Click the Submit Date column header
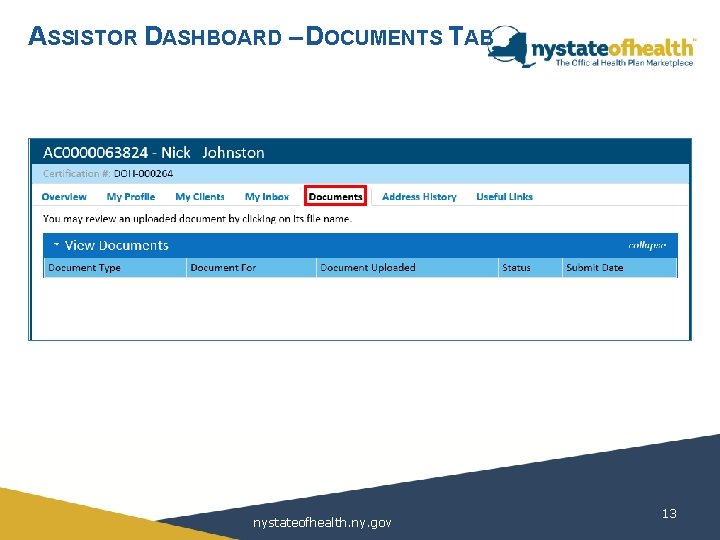The image size is (720, 540). [x=619, y=268]
